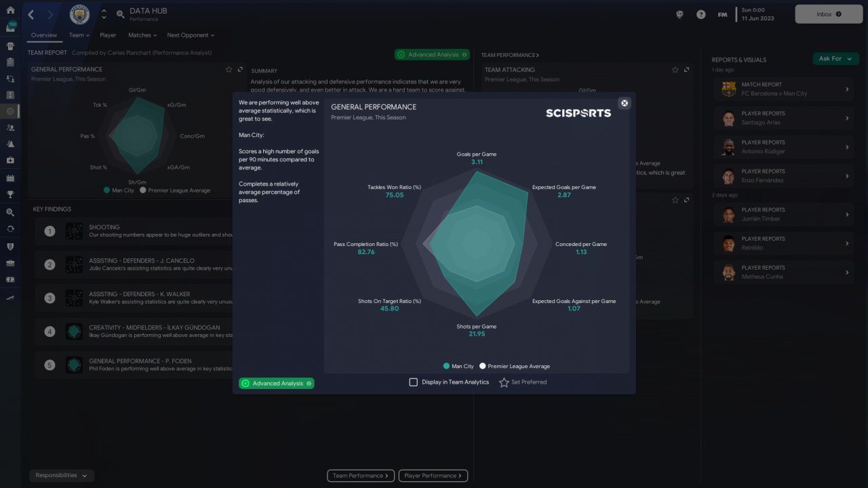Click the search magnifier beside Data Hub
Screen dimensions: 868x488
coord(120,14)
